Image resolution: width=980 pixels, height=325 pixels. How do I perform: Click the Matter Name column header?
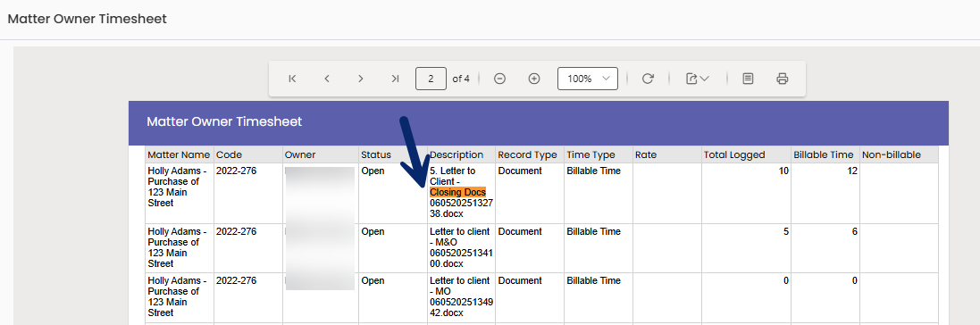click(x=180, y=155)
